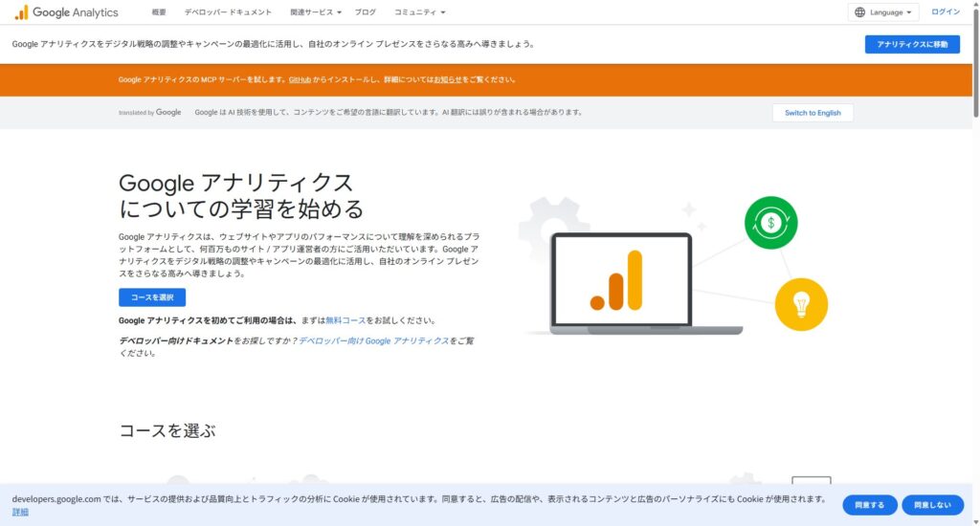Click the アナリティクスに移動 button
980x526 pixels.
[x=912, y=44]
